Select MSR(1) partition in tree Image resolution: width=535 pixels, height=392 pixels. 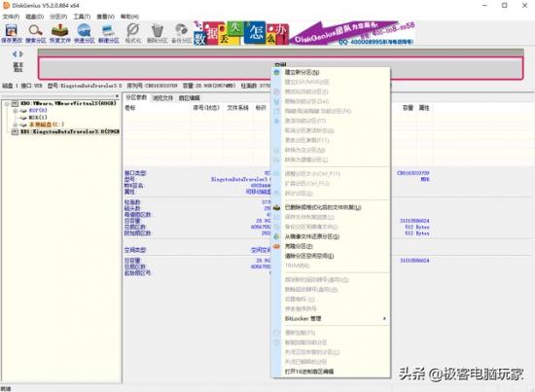tap(38, 118)
